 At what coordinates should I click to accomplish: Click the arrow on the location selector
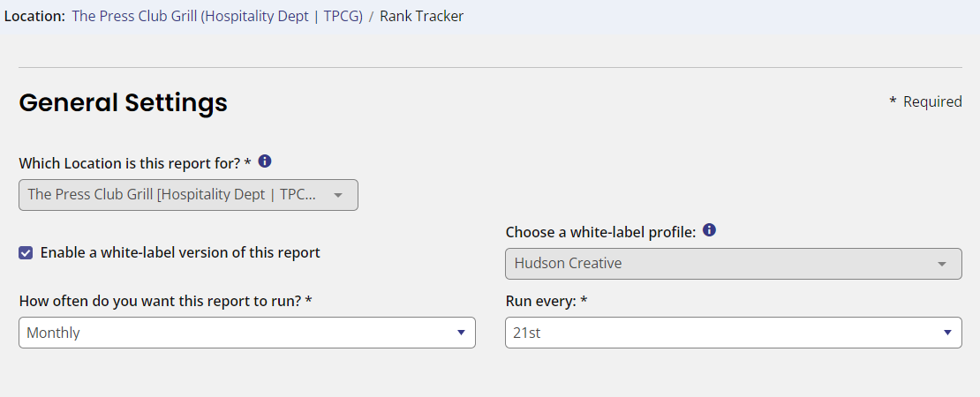[337, 195]
